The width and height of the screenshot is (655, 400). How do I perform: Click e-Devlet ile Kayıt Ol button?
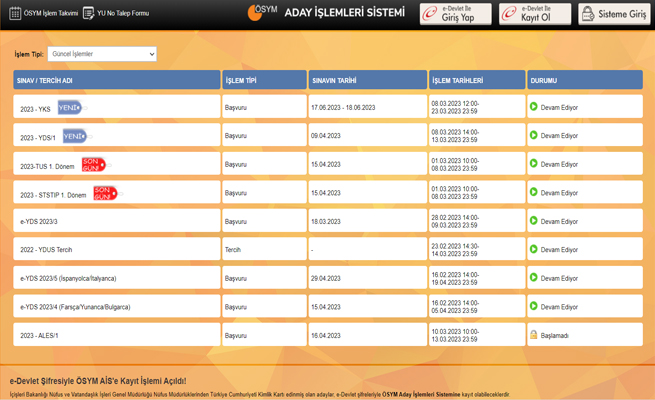[x=535, y=14]
